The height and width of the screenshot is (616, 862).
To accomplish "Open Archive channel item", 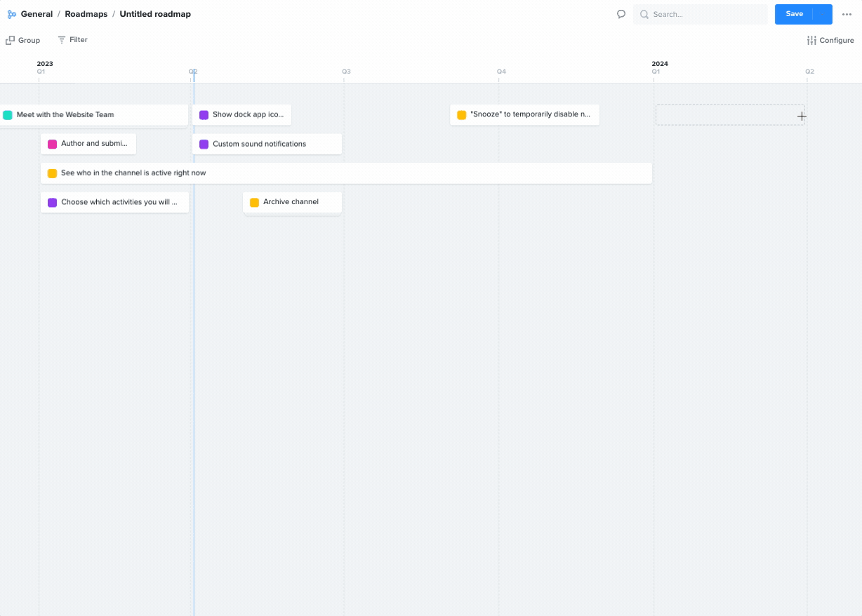I will 292,202.
